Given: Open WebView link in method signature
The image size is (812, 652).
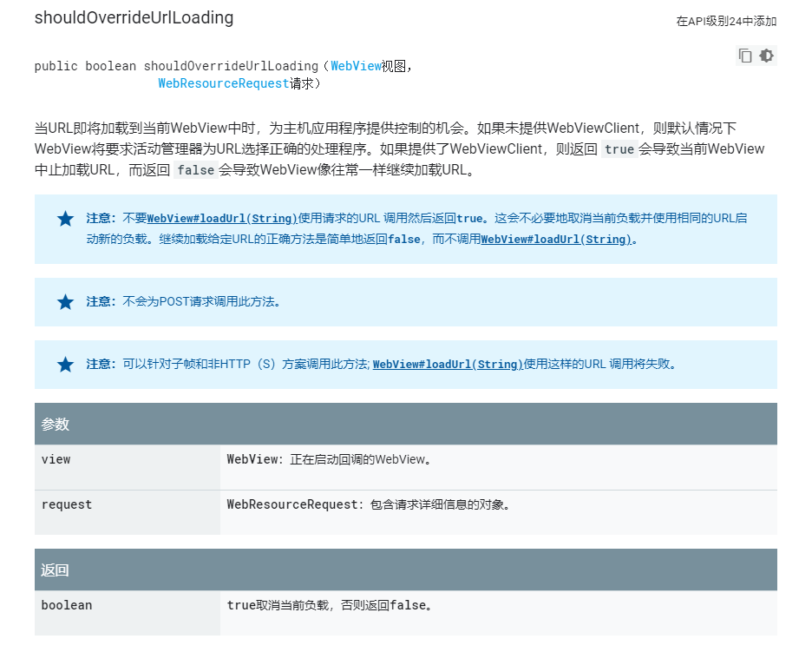Looking at the screenshot, I should tap(356, 66).
